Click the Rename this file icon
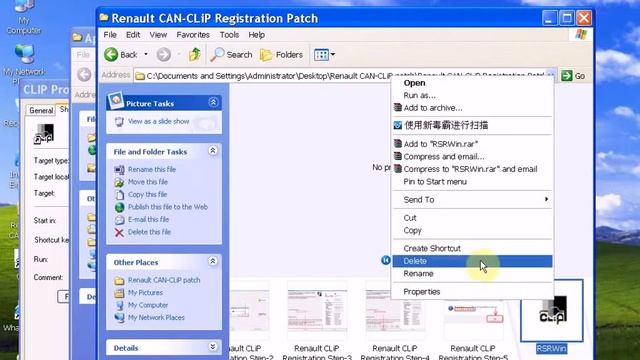 [119, 169]
